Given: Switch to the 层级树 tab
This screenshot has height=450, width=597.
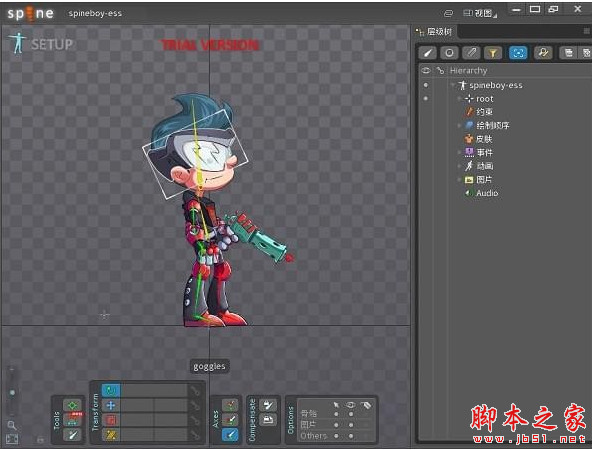Looking at the screenshot, I should click(435, 32).
